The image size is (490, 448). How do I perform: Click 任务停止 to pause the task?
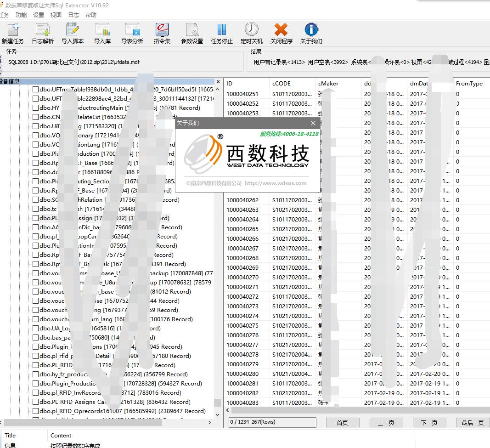[221, 33]
